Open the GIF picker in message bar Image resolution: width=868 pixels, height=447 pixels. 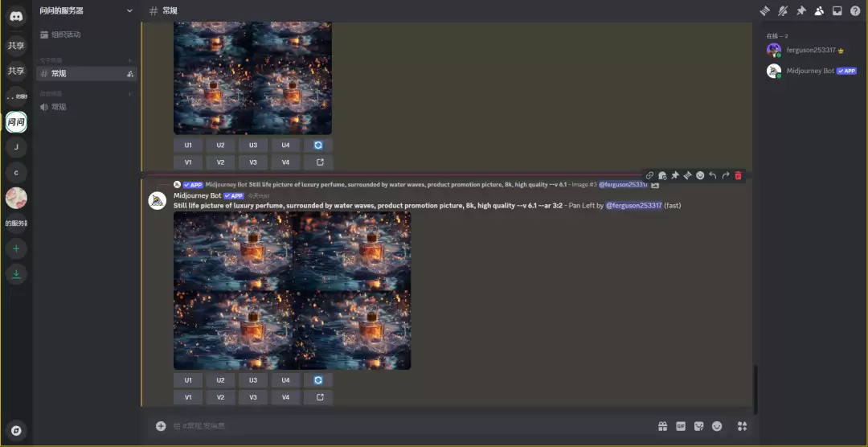click(x=681, y=426)
